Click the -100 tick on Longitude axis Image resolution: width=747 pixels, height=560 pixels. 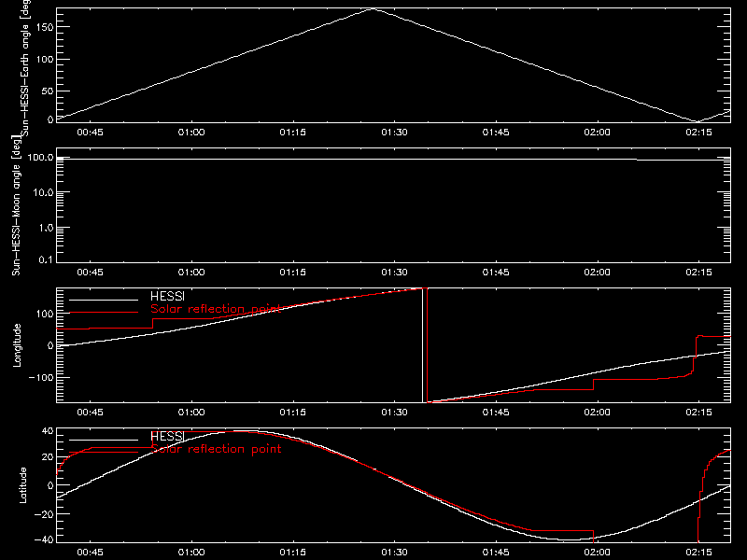[x=41, y=377]
